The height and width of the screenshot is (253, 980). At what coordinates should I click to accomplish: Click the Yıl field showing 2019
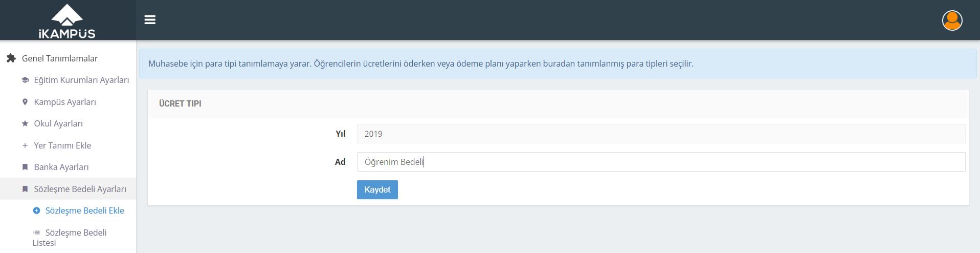pos(661,134)
